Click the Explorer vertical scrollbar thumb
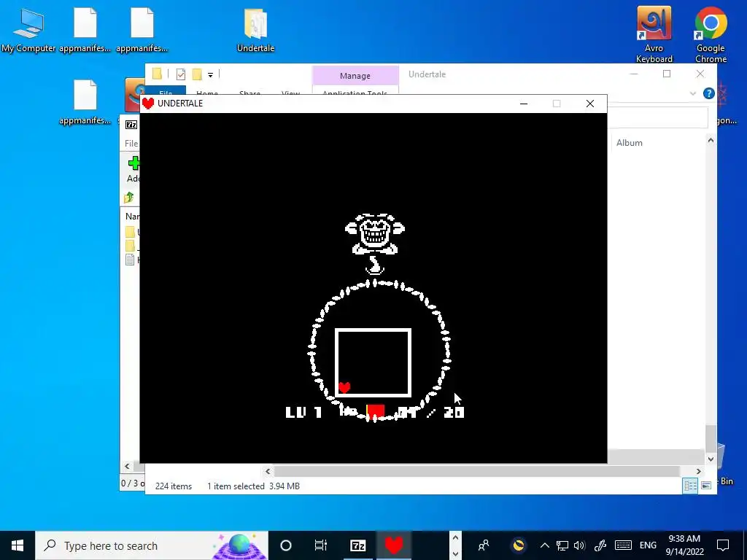 point(711,438)
